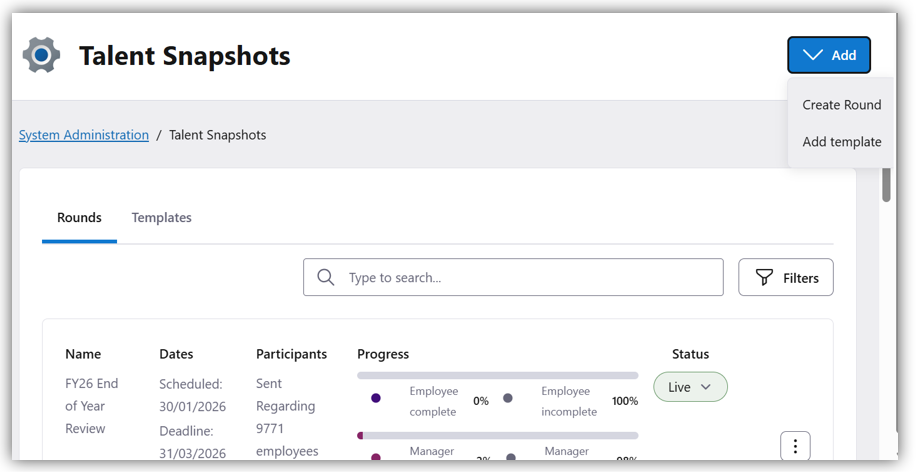The width and height of the screenshot is (916, 472).
Task: Switch to the Templates tab
Action: pyautogui.click(x=161, y=218)
